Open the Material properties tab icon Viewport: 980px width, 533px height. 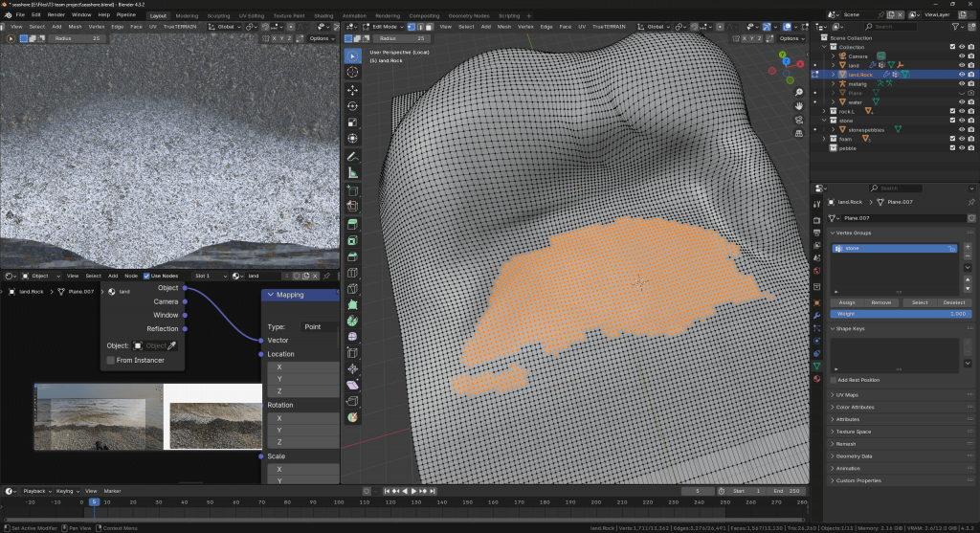tap(817, 379)
